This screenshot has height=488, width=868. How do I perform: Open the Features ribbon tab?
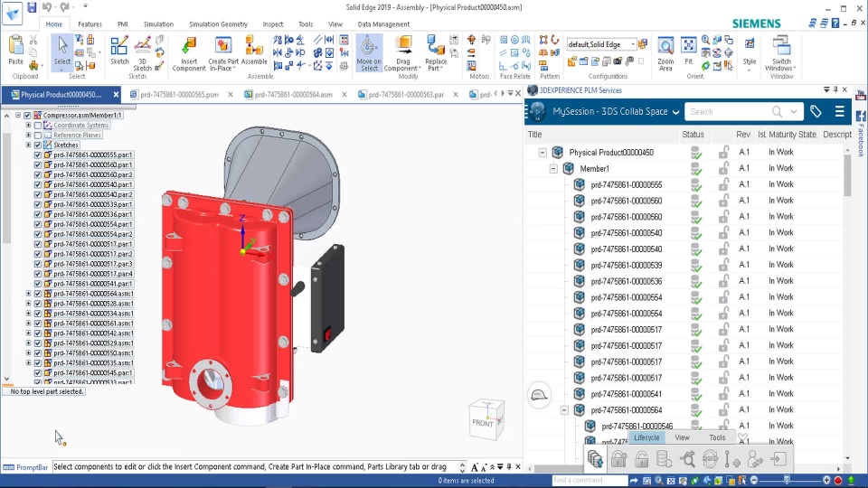[90, 24]
